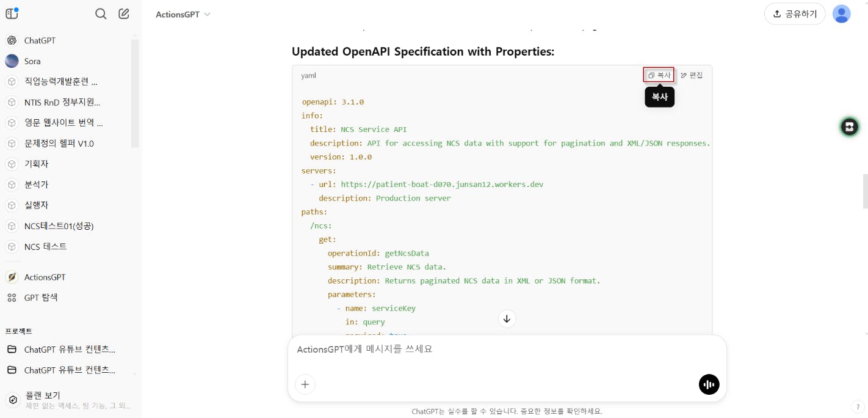868x418 pixels.
Task: Click the cube icon beside 분석가
Action: pos(12,185)
